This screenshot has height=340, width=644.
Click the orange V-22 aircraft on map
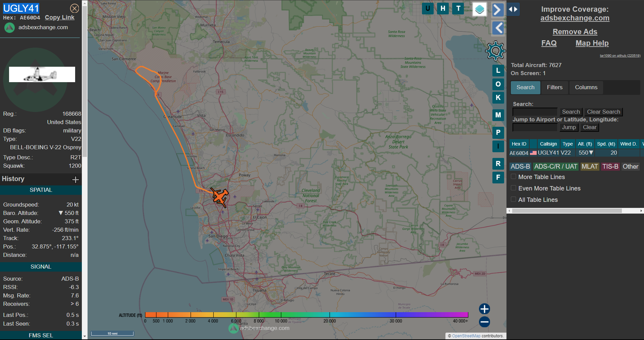tap(220, 197)
